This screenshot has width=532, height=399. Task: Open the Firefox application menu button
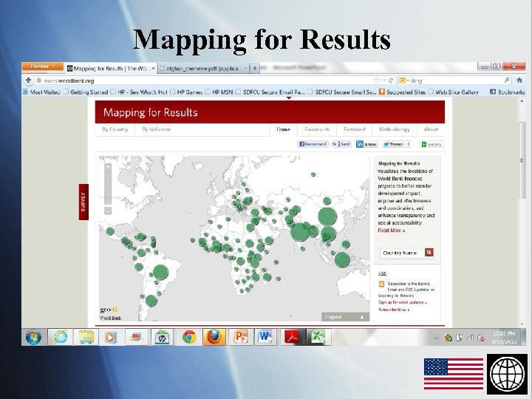coord(42,66)
